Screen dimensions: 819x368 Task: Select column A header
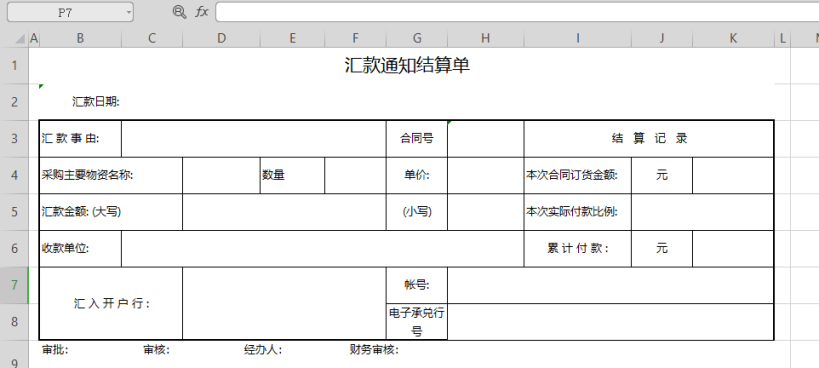[x=34, y=38]
